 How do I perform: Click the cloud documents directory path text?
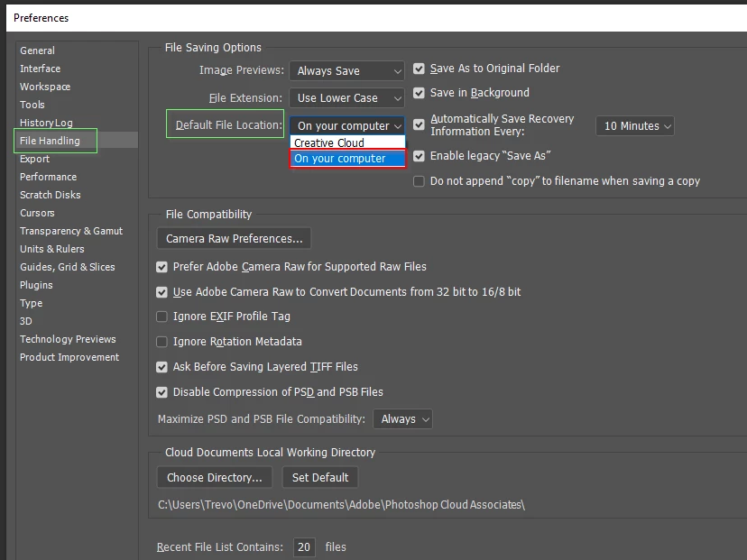341,505
